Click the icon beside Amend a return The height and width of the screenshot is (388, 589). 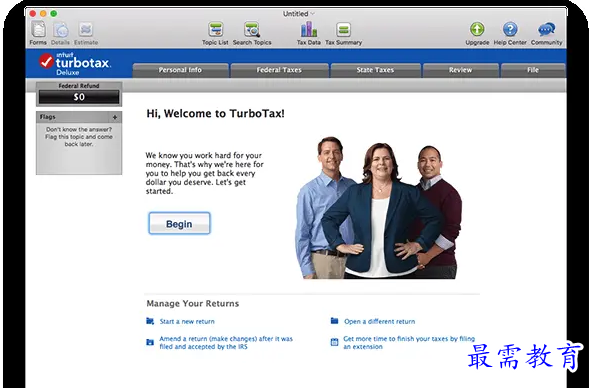pos(150,342)
